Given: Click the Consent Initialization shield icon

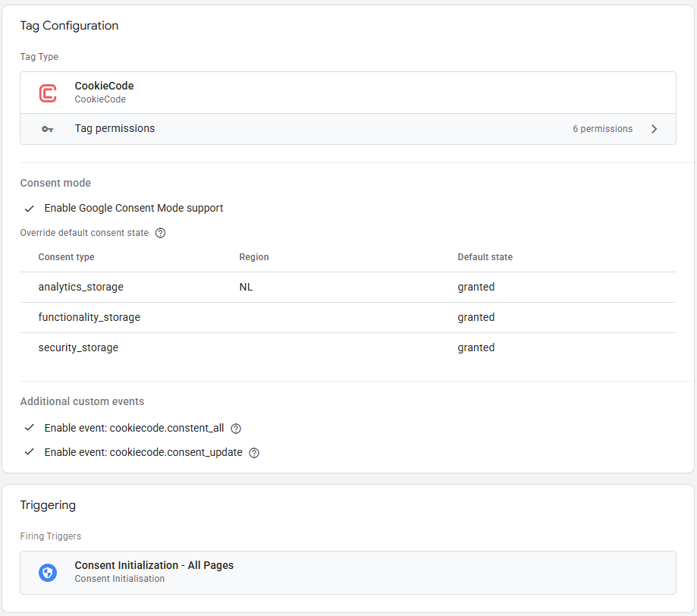Looking at the screenshot, I should pyautogui.click(x=48, y=572).
